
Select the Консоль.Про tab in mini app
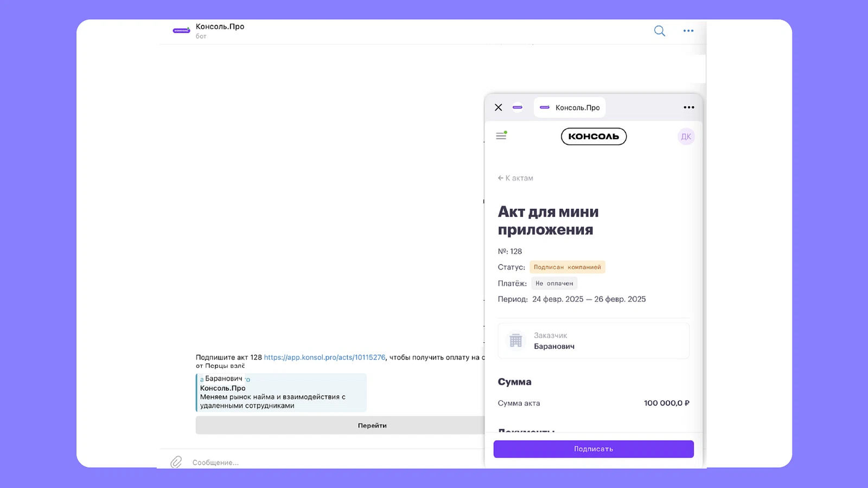tap(570, 107)
